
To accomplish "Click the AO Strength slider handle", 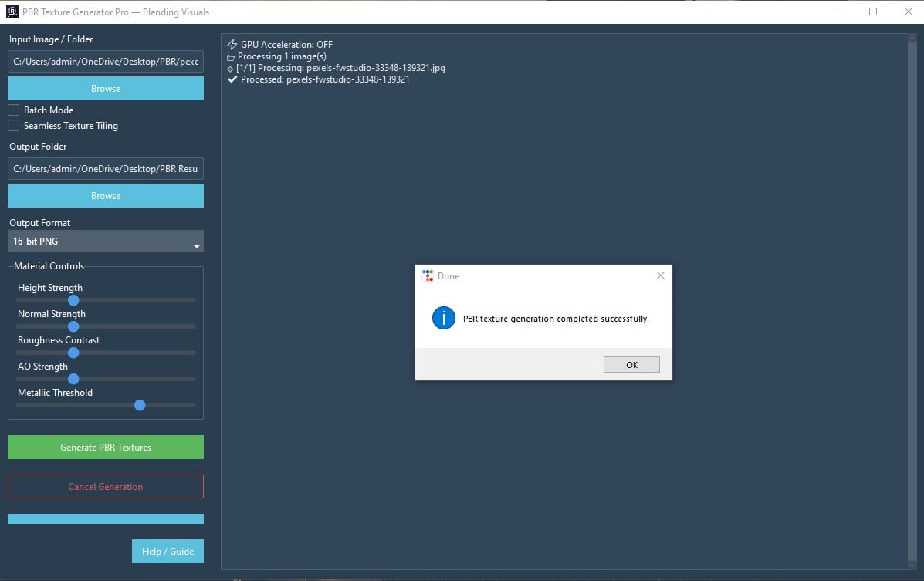I will pos(73,379).
